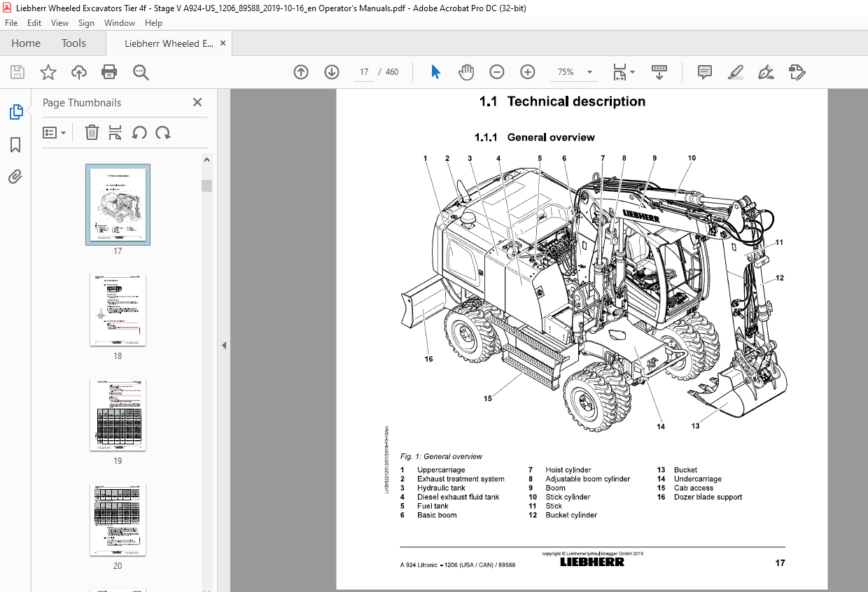This screenshot has width=868, height=592.
Task: Open the Bookmarks panel icon
Action: coord(15,145)
